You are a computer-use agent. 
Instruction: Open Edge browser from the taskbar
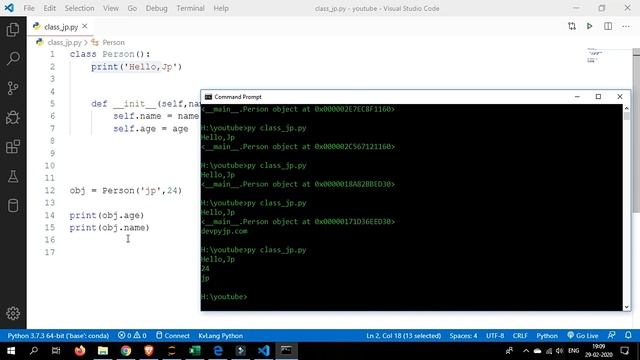tap(218, 351)
